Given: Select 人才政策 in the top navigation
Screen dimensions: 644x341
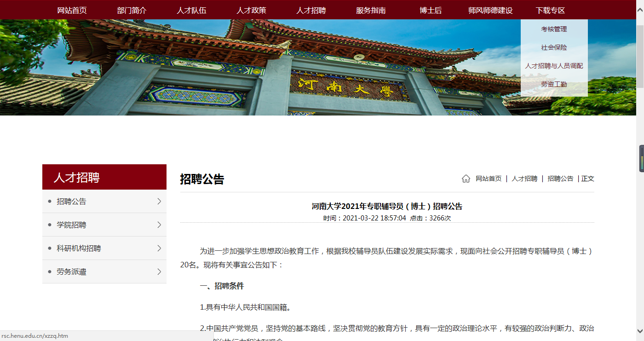Looking at the screenshot, I should 251,10.
